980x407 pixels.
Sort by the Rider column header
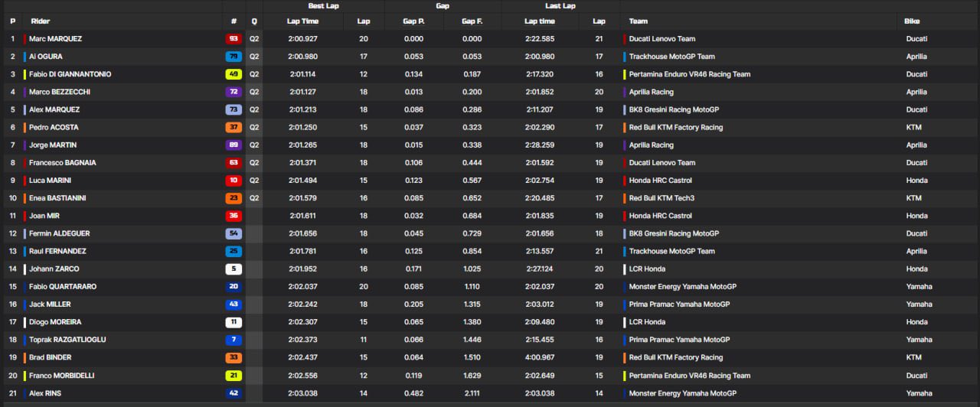coord(40,21)
